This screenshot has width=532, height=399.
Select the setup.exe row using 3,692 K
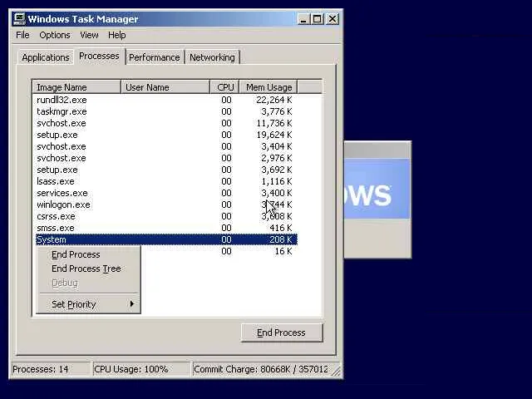coord(166,170)
